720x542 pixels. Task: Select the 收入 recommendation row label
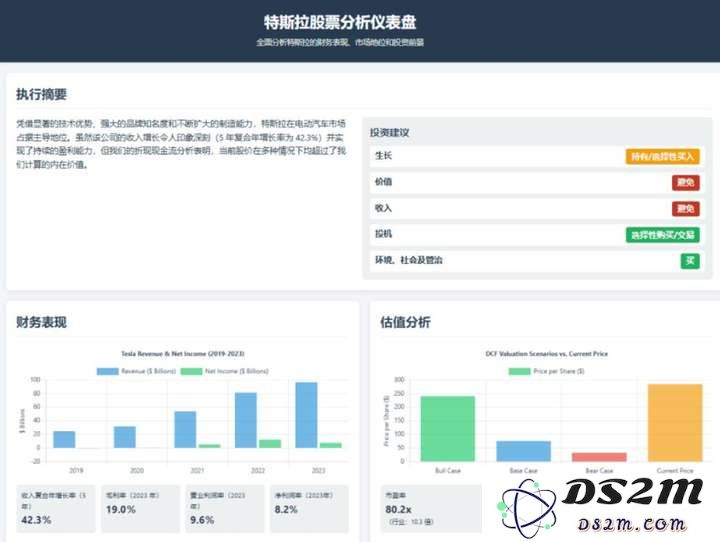click(383, 208)
